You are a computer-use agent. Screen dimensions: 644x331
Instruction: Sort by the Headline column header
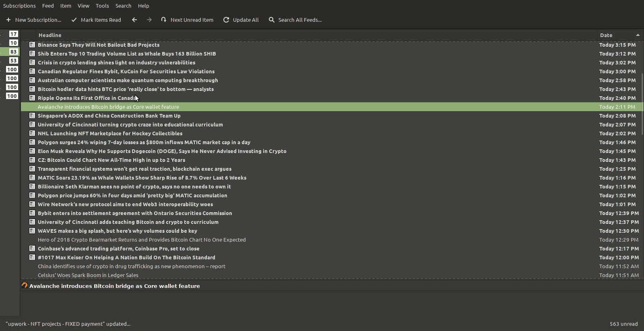coord(50,35)
